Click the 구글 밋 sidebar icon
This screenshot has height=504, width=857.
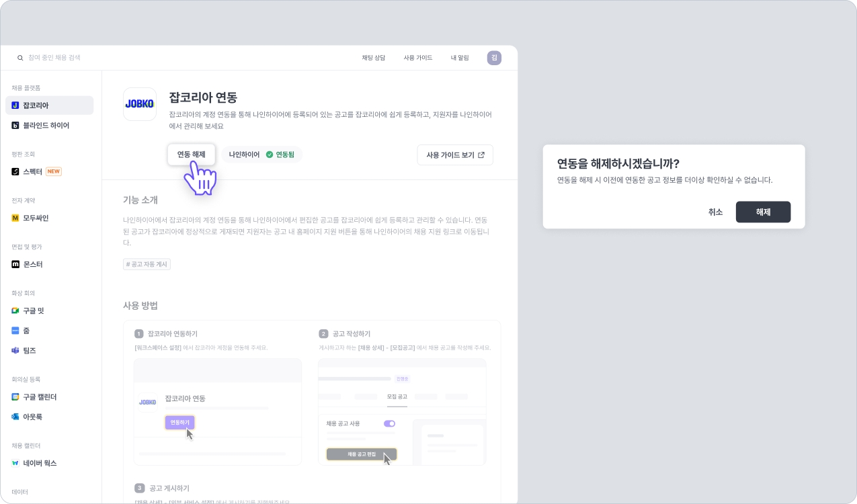click(x=15, y=311)
